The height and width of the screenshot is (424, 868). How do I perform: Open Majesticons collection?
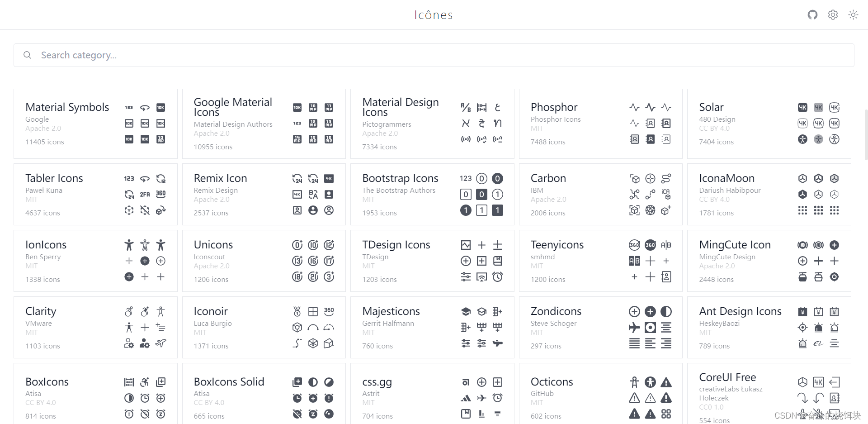[432, 328]
